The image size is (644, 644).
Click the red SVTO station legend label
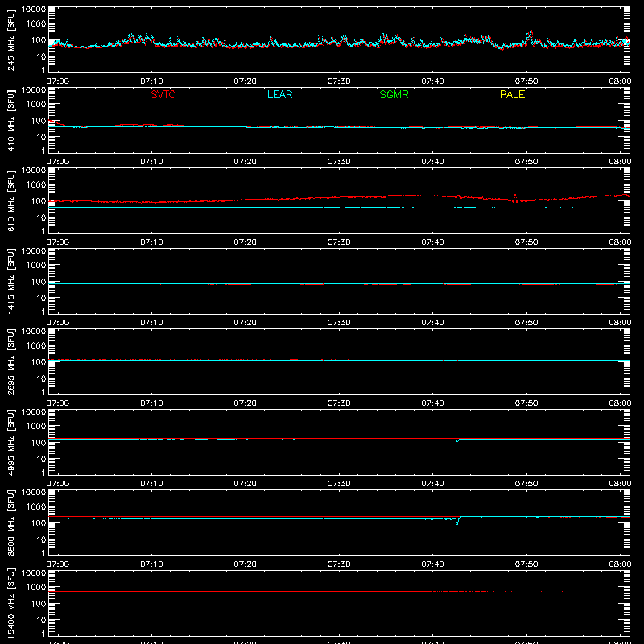(x=163, y=94)
